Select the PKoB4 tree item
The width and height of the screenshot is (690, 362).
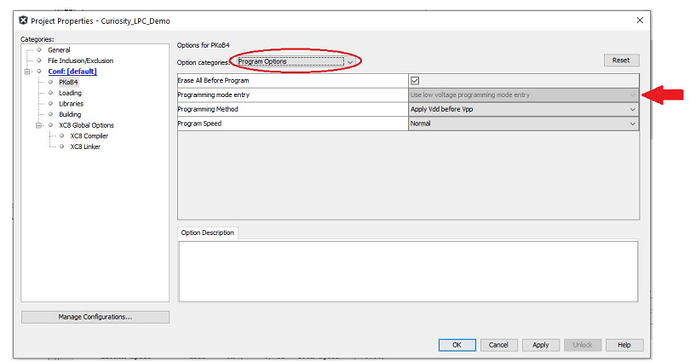(68, 82)
